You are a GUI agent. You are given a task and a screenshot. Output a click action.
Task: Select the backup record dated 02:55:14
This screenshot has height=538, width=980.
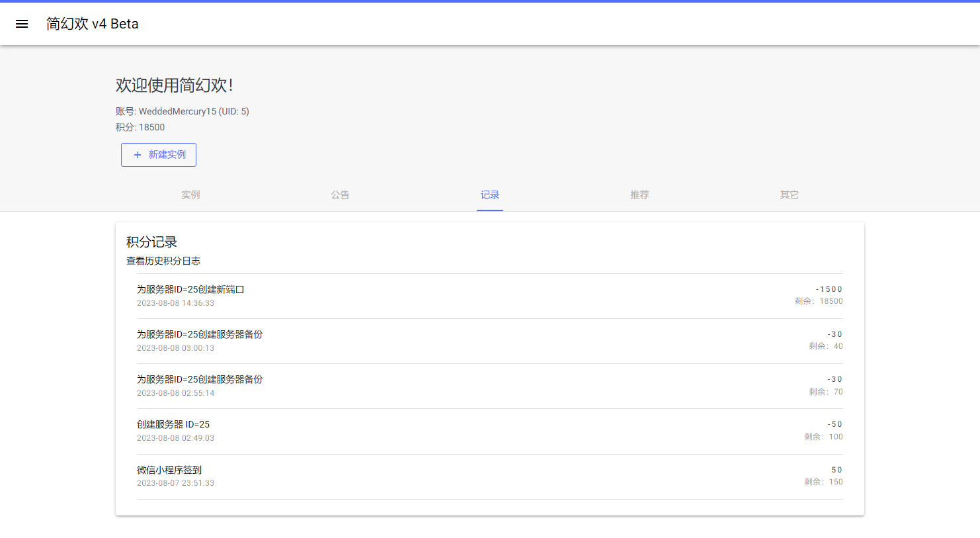200,380
